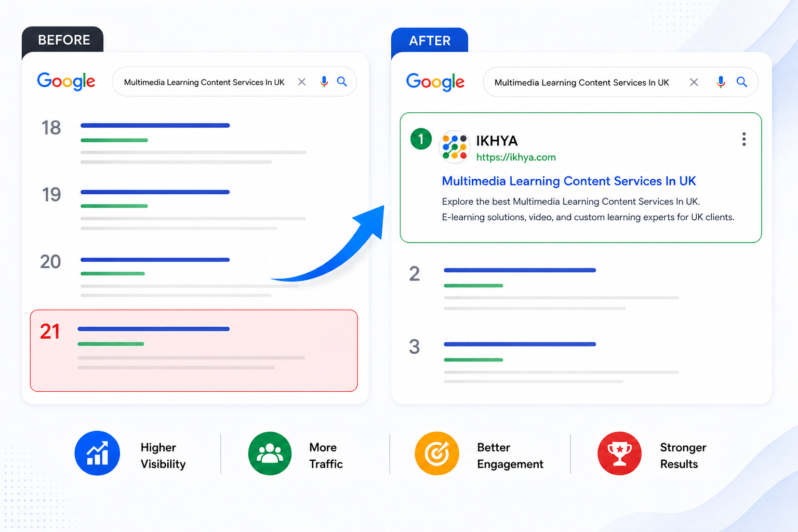Click the IKHYA colorful dots favicon

(455, 147)
